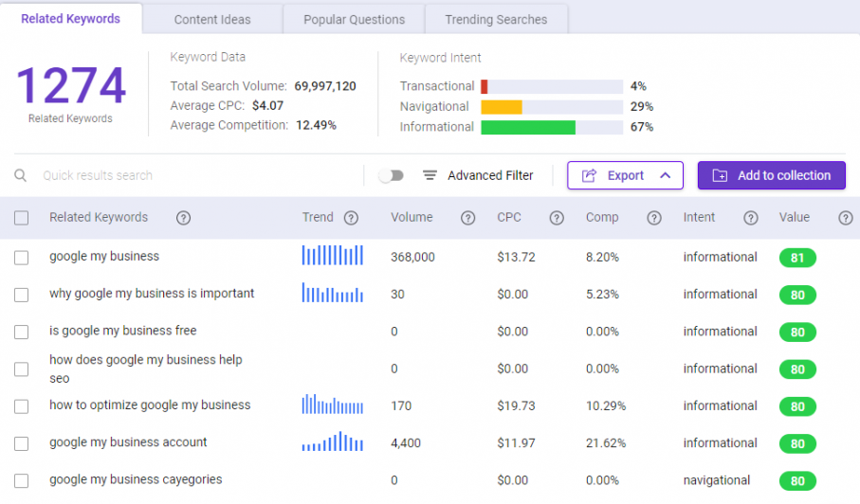Click total search volume 69,997,120
The image size is (860, 504).
coord(325,86)
